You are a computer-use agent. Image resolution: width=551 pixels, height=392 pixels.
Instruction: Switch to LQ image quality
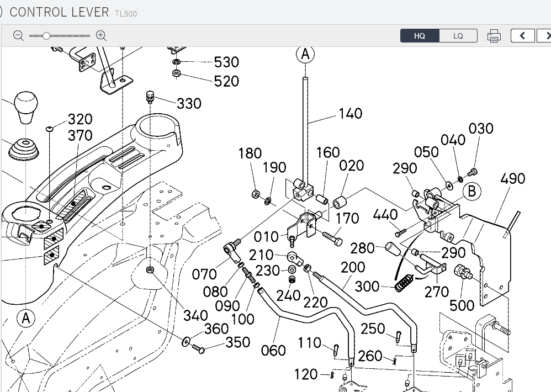pyautogui.click(x=458, y=36)
